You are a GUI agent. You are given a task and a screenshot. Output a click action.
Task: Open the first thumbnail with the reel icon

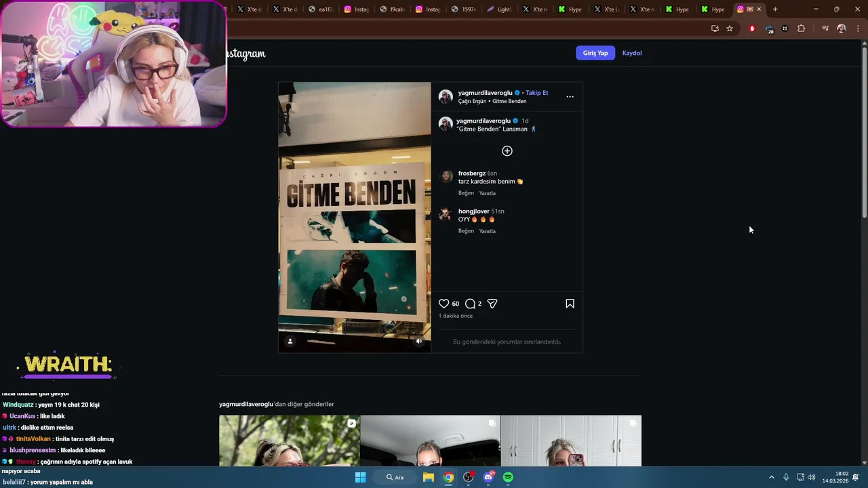(290, 441)
